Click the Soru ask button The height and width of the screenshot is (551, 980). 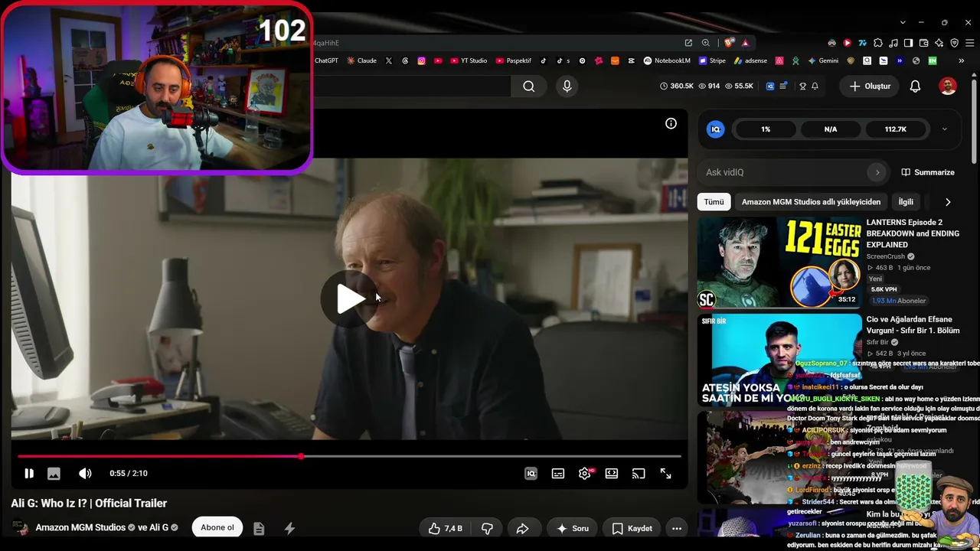pos(573,529)
